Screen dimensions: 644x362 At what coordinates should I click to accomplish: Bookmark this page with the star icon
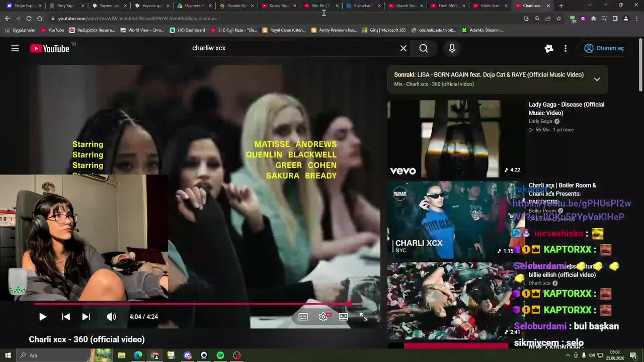click(x=558, y=19)
